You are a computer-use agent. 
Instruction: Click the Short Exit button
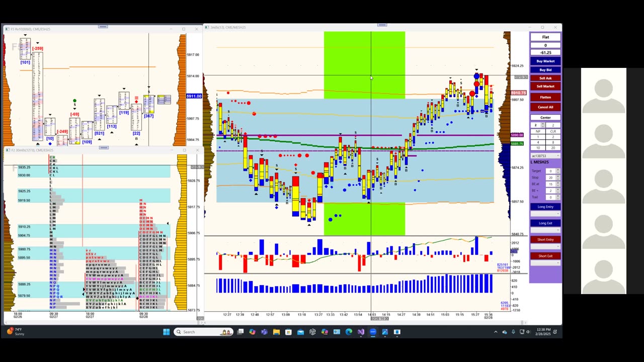coord(545,256)
